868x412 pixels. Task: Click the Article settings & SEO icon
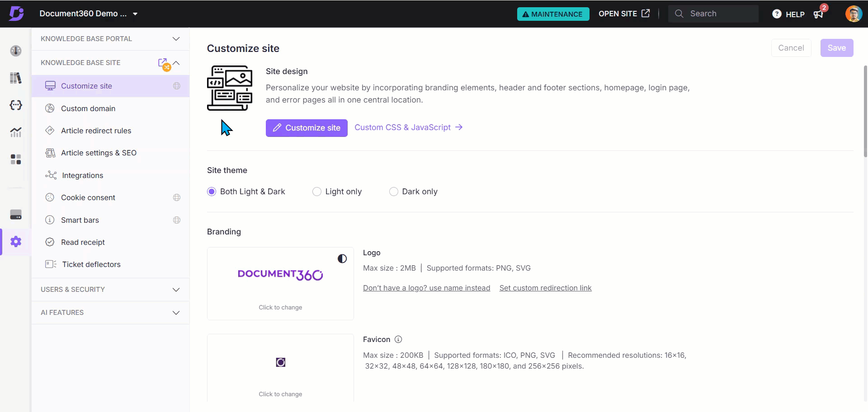pos(50,153)
